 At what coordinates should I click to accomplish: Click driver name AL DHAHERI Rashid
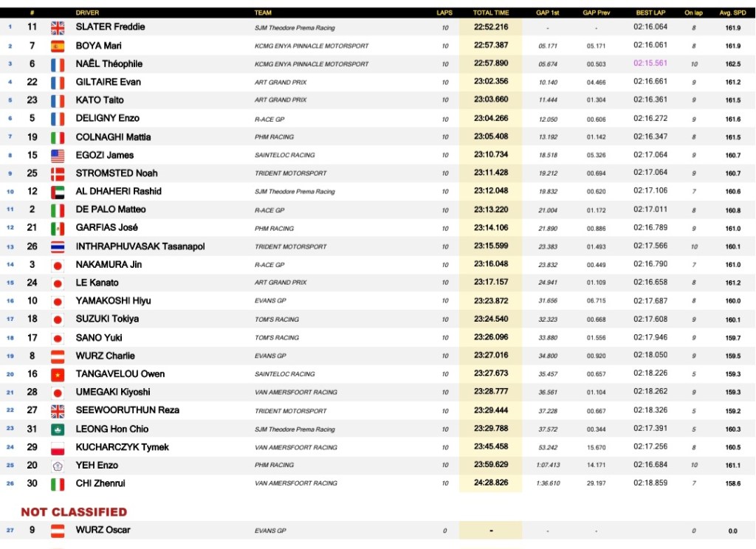click(x=118, y=191)
